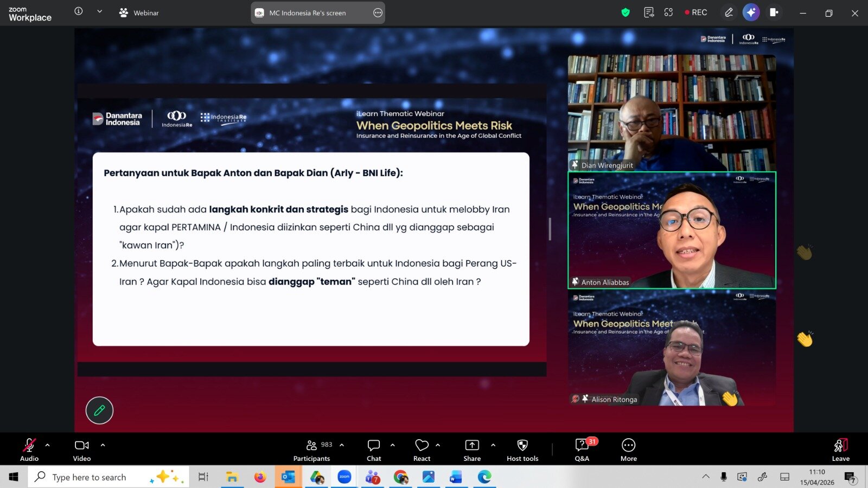The image size is (868, 488).
Task: Expand the Participants options caret
Action: click(x=342, y=445)
